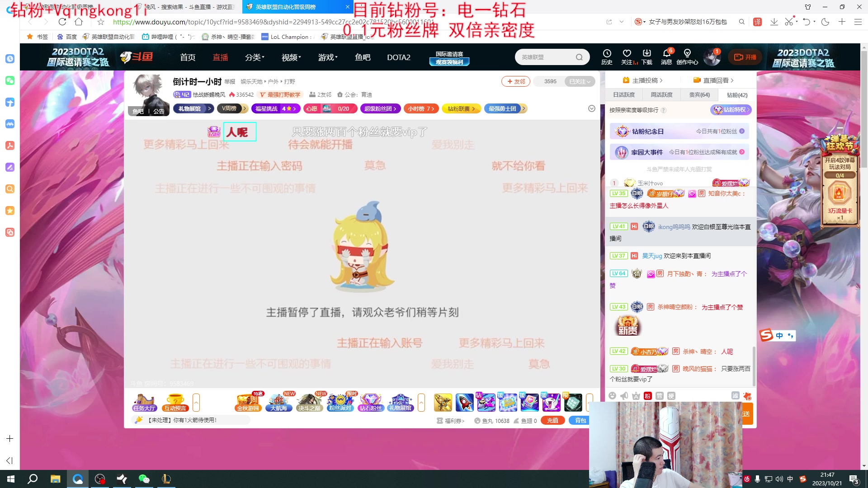Viewport: 868px width, 488px height.
Task: Open WeChat from Windows taskbar
Action: point(144,479)
